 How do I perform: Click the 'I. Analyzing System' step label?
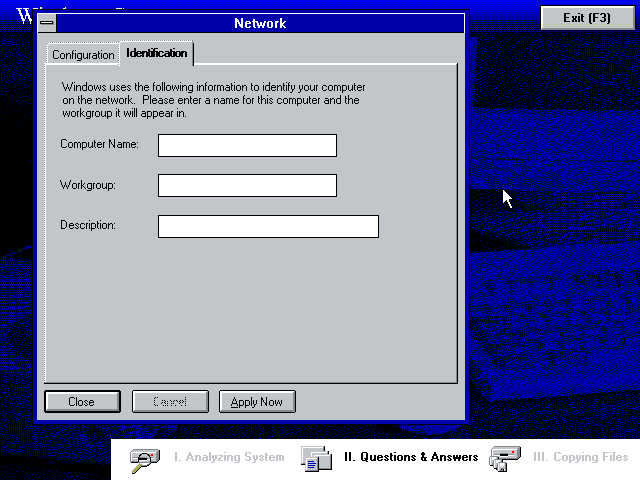point(229,457)
